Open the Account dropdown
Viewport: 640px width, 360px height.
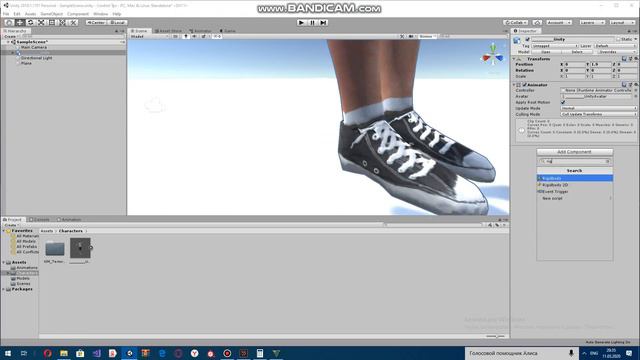click(x=559, y=22)
